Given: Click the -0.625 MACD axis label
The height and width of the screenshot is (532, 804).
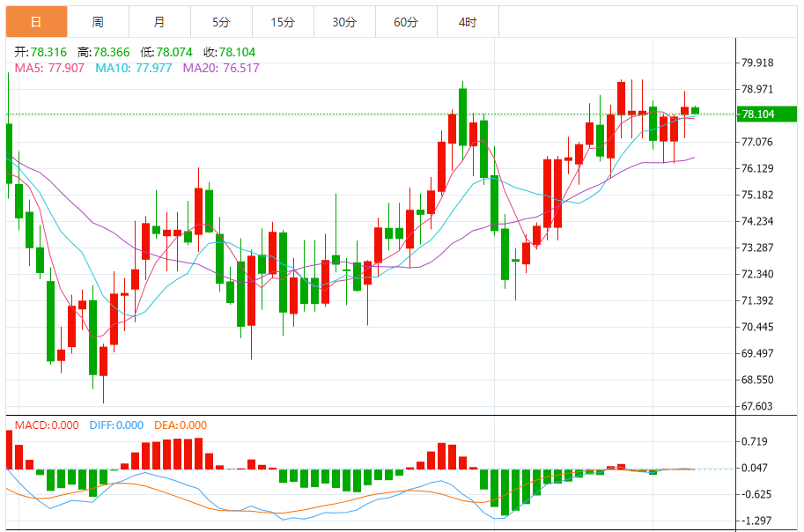Looking at the screenshot, I should [x=755, y=494].
